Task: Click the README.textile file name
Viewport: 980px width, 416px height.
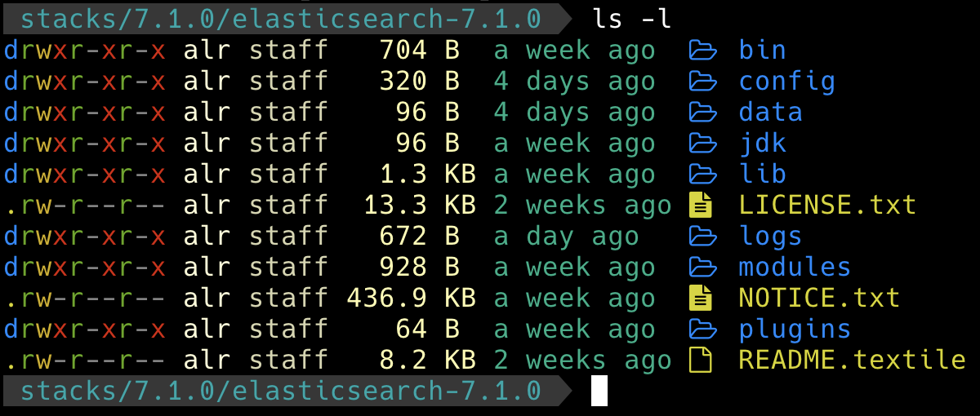Action: click(x=852, y=361)
